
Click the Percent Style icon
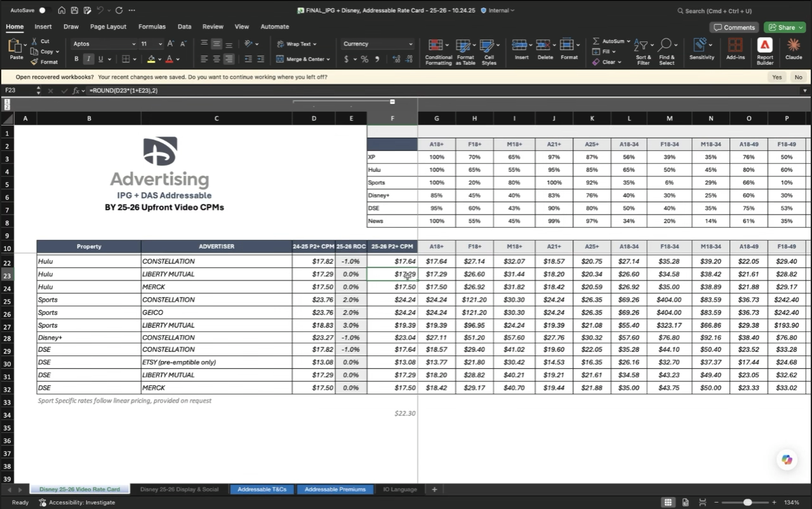365,59
